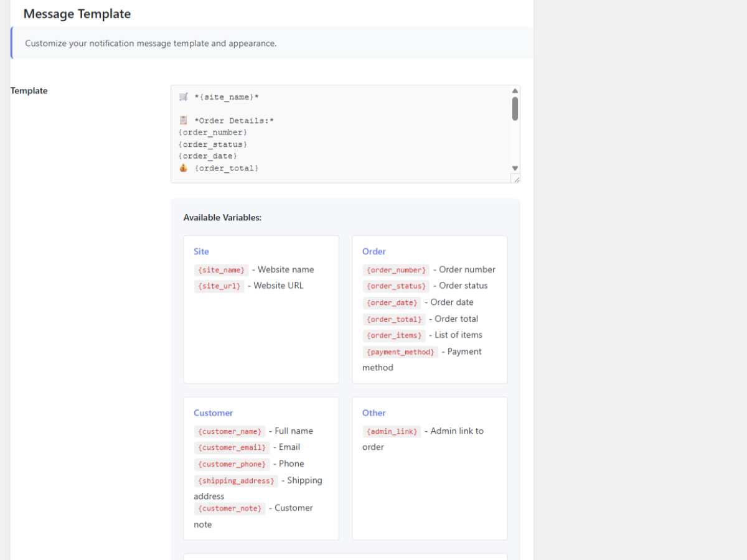Choose the {order_status} variable tag
Image resolution: width=747 pixels, height=560 pixels.
pyautogui.click(x=396, y=286)
